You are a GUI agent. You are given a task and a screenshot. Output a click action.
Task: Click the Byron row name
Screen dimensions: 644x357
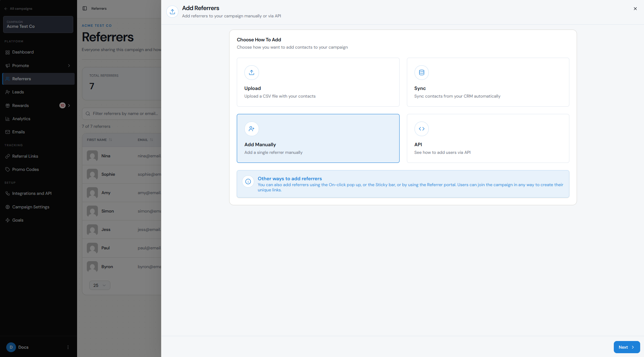[107, 267]
